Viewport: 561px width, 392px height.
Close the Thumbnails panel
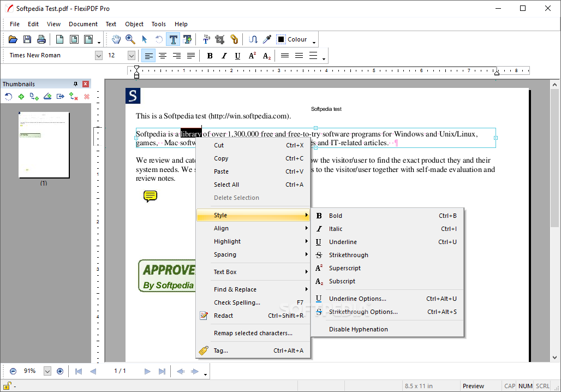point(86,84)
